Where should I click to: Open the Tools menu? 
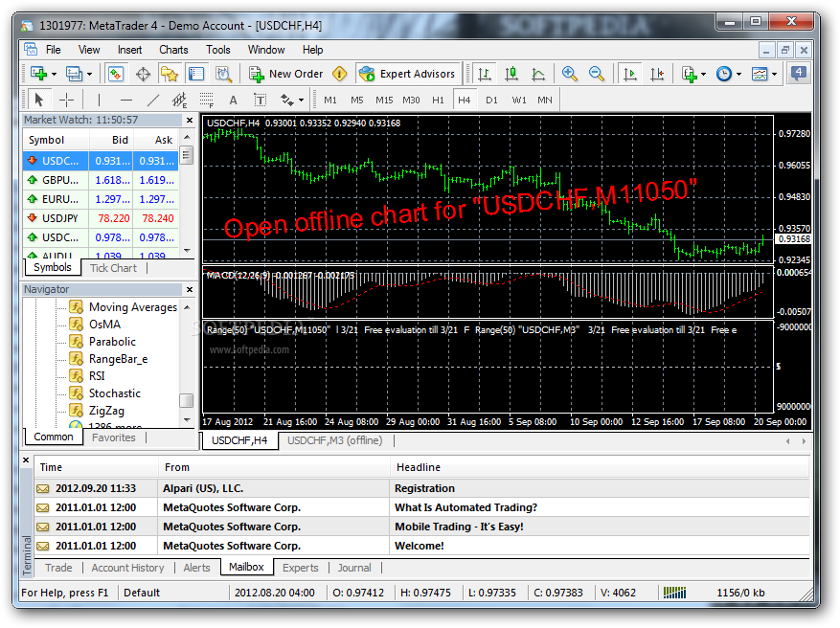[x=218, y=50]
